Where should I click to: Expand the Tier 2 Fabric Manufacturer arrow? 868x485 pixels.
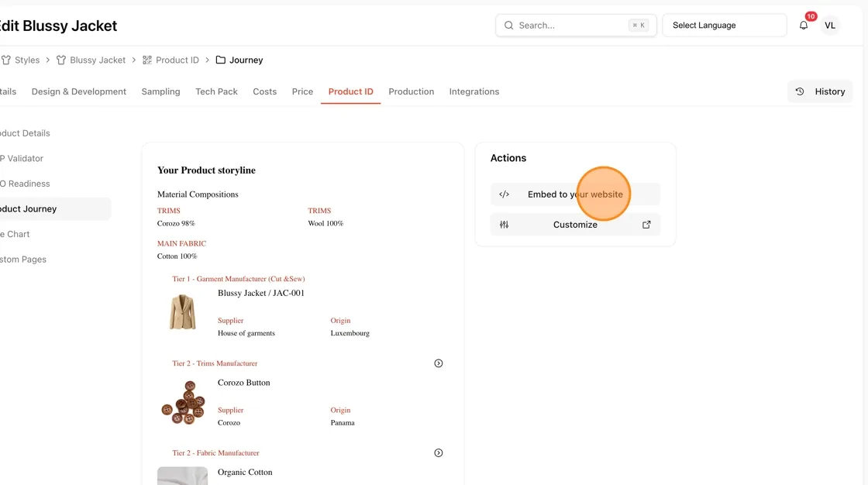438,453
